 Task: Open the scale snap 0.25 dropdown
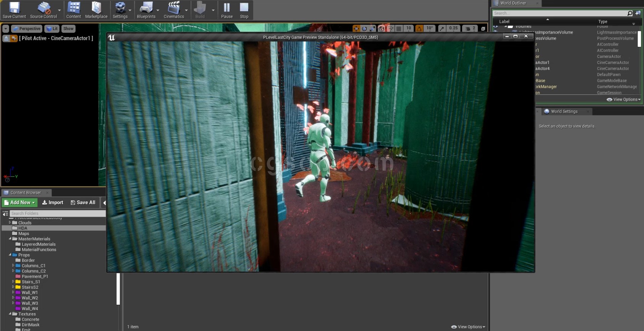[x=453, y=29]
